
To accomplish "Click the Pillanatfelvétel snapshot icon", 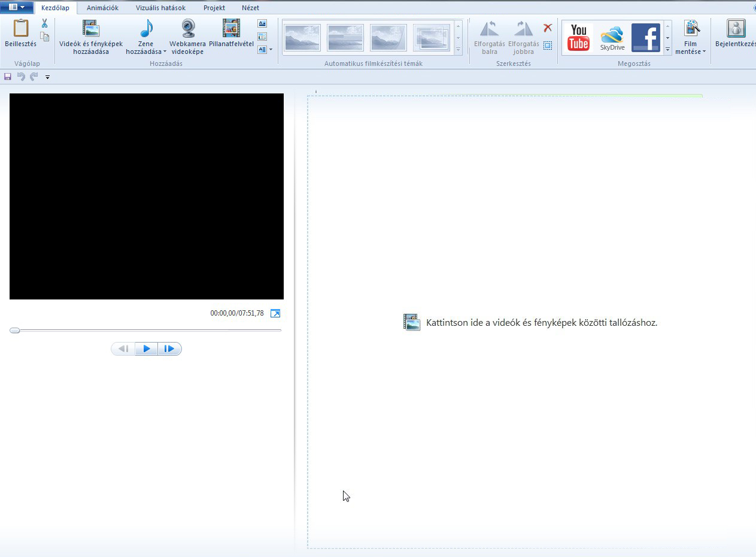I will coord(231,29).
